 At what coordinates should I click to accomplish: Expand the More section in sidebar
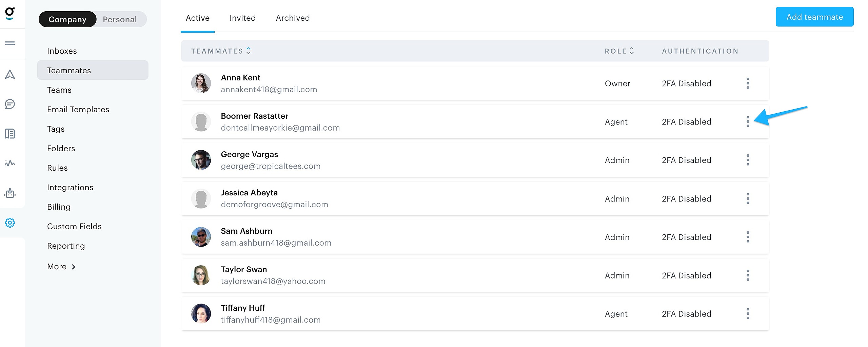point(61,267)
